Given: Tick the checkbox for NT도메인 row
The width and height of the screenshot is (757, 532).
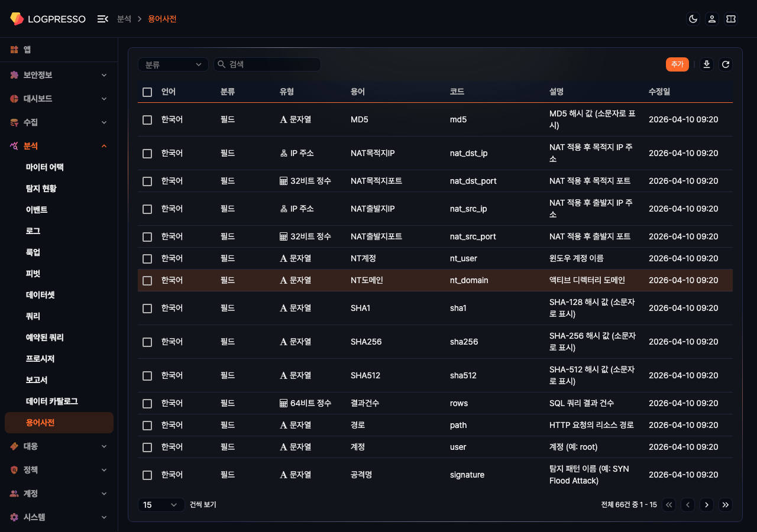Looking at the screenshot, I should click(147, 281).
